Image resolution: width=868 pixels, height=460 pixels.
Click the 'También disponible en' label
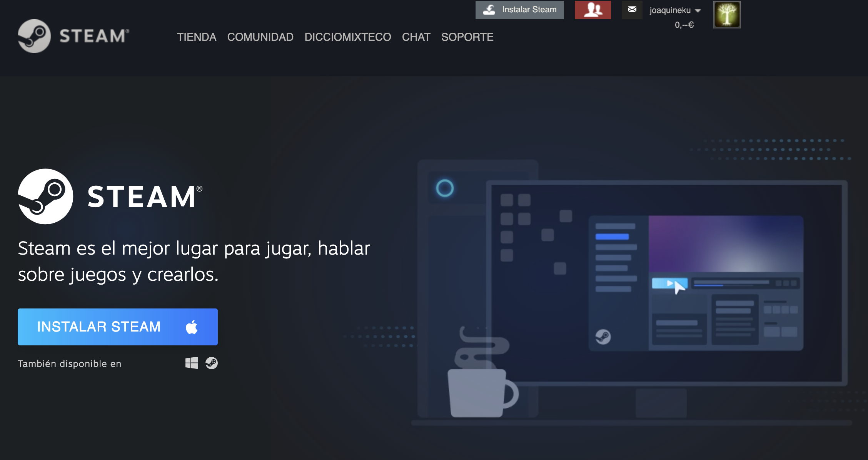point(70,364)
